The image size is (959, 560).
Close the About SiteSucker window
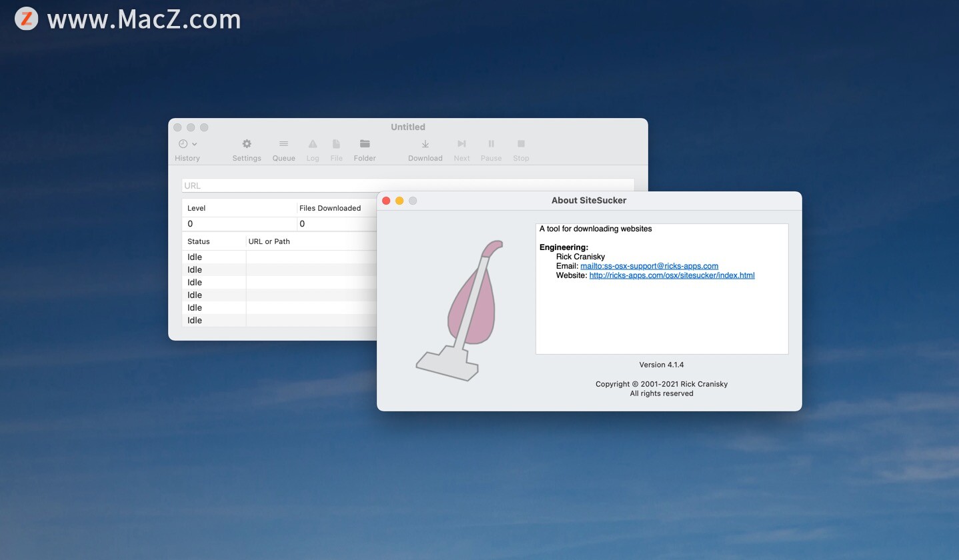click(x=386, y=201)
